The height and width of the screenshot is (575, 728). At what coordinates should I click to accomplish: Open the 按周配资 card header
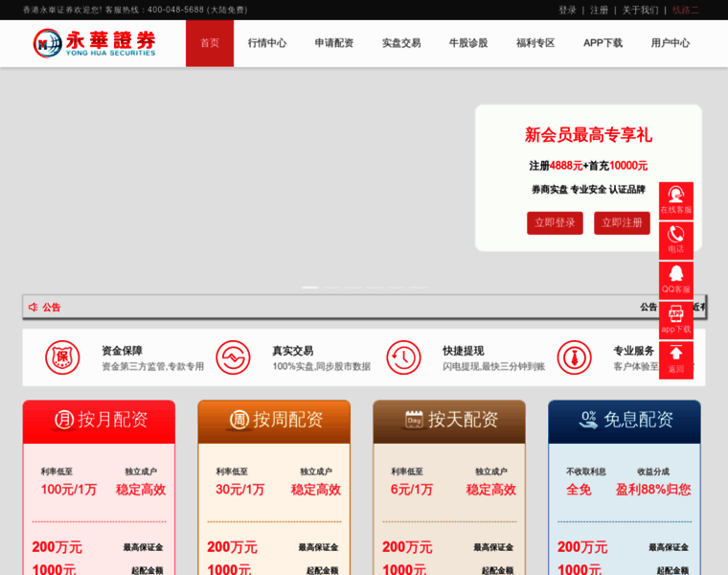pos(274,422)
